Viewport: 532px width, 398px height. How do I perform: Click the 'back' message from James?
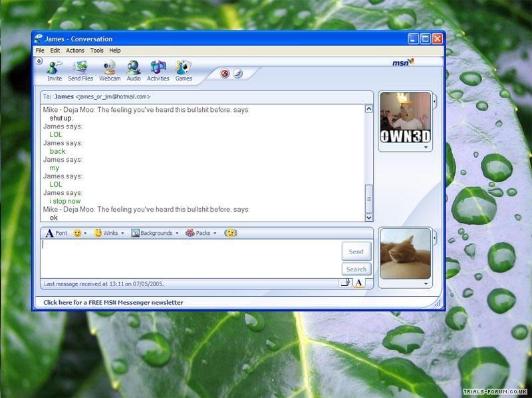pos(57,151)
